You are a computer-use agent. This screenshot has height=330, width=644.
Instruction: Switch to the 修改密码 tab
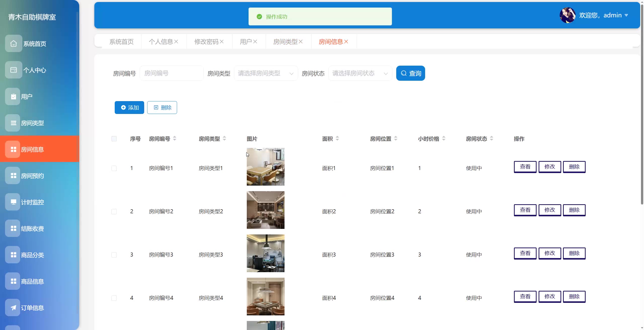click(206, 42)
